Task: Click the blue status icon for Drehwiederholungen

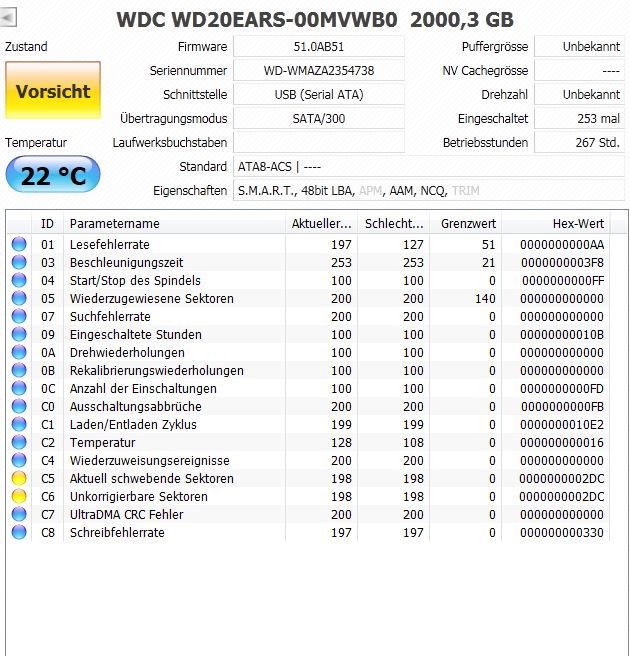Action: coord(19,352)
